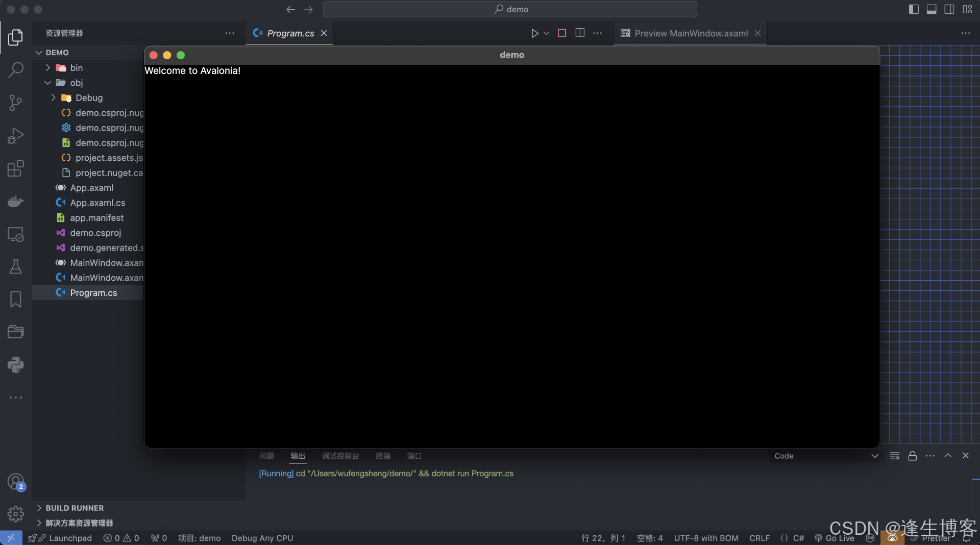Toggle primary side bar visibility

pos(914,9)
